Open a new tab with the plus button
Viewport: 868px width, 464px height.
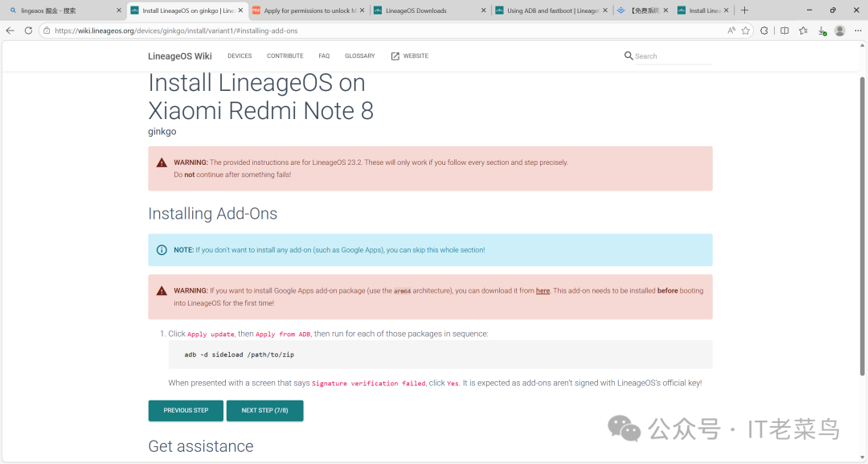point(744,10)
